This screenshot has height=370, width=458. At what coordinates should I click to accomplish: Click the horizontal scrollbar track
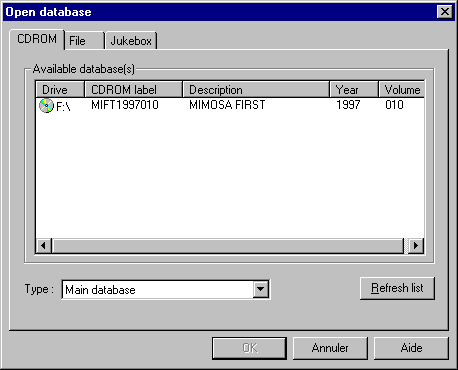[x=228, y=246]
